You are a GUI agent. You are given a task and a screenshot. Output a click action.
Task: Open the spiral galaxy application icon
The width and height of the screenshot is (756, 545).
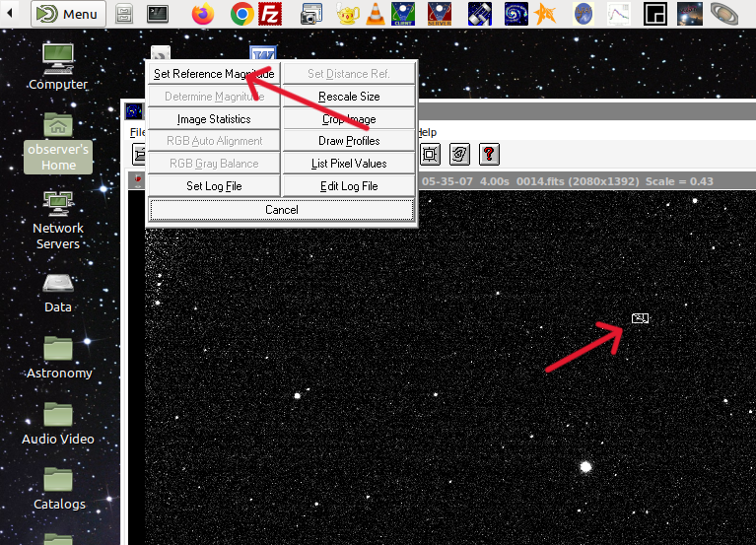[515, 14]
